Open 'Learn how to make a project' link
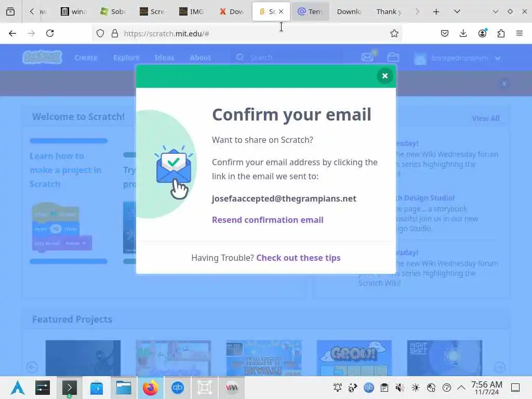This screenshot has height=399, width=532. (65, 170)
